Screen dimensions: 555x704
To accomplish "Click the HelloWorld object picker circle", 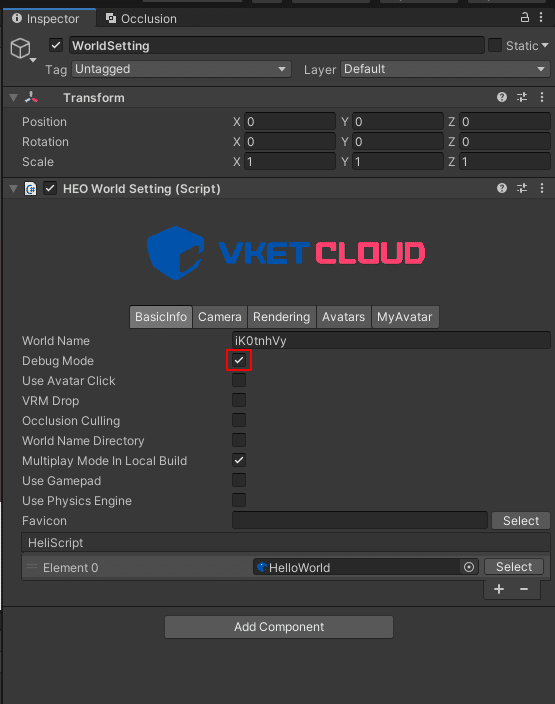I will tap(469, 567).
